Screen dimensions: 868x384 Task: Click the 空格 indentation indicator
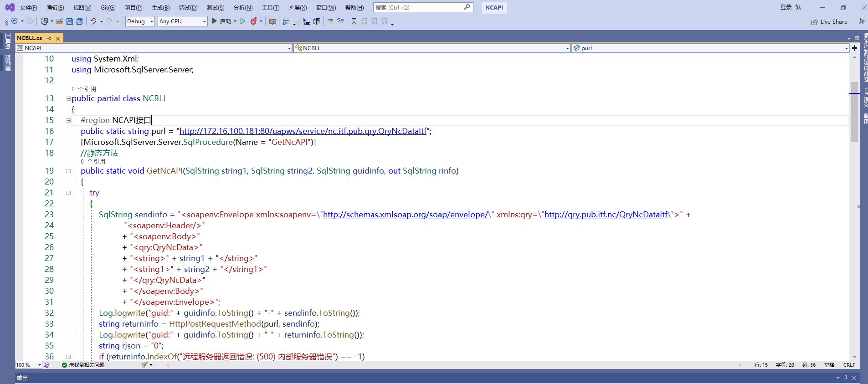(829, 365)
